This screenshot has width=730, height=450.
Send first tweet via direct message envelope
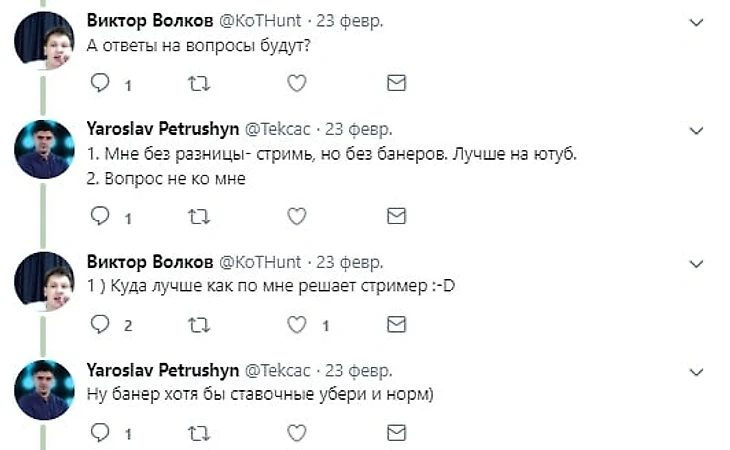pyautogui.click(x=396, y=83)
